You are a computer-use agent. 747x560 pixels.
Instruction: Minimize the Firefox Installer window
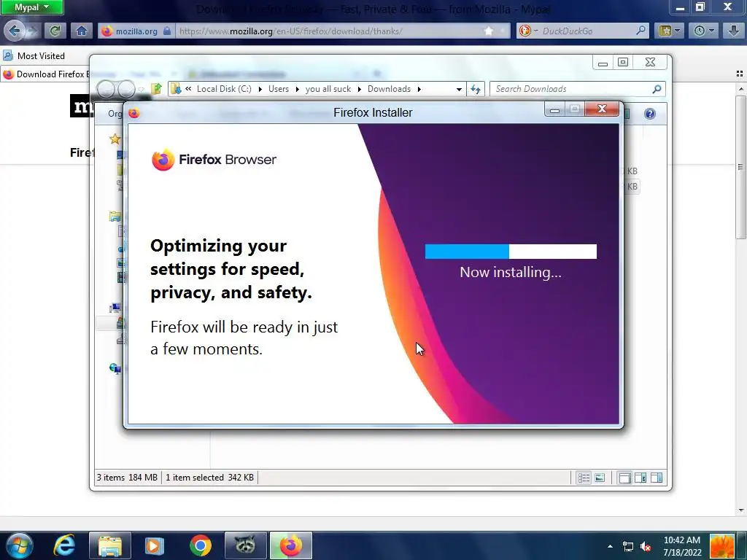(554, 110)
